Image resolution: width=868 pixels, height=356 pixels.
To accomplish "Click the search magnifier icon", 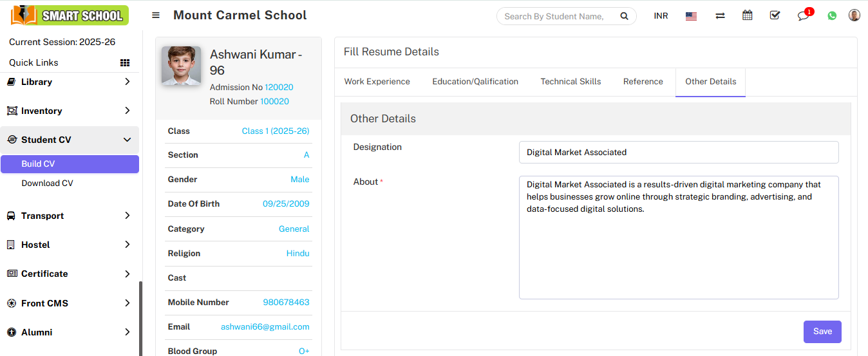I will (623, 16).
